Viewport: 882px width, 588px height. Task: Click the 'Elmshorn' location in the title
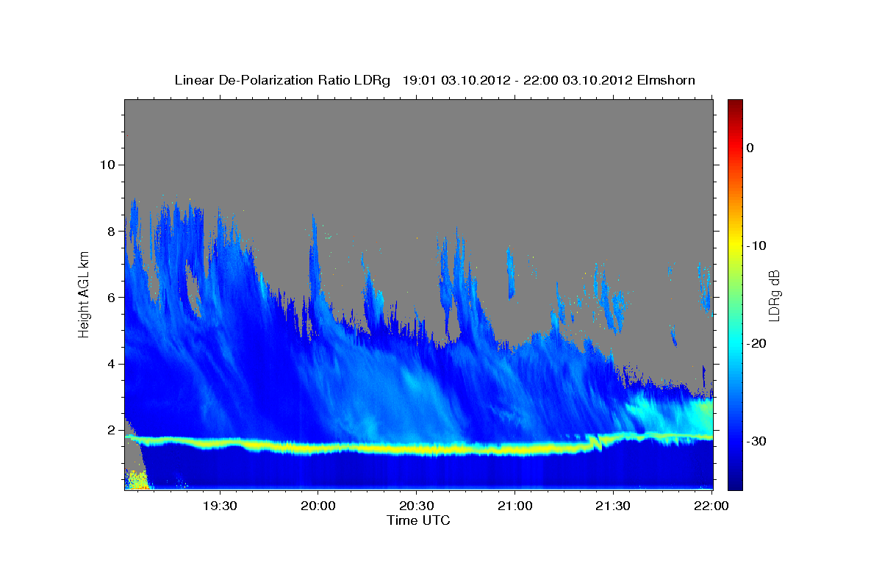coord(664,80)
